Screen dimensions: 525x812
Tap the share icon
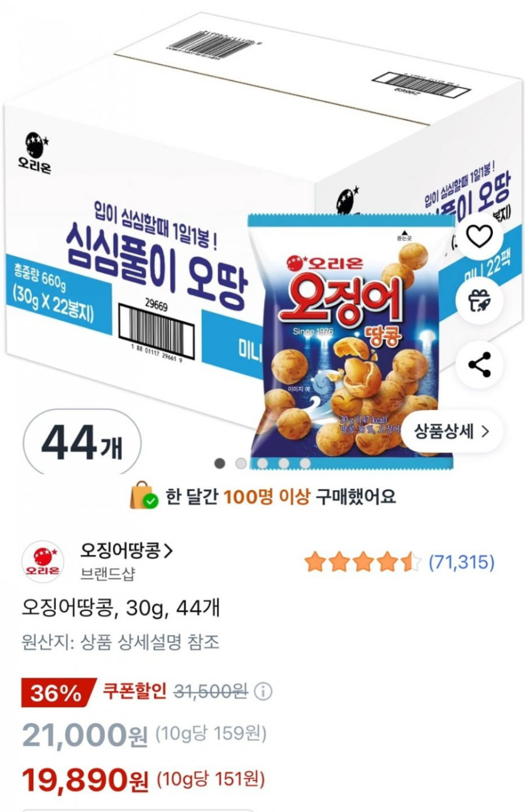click(479, 365)
